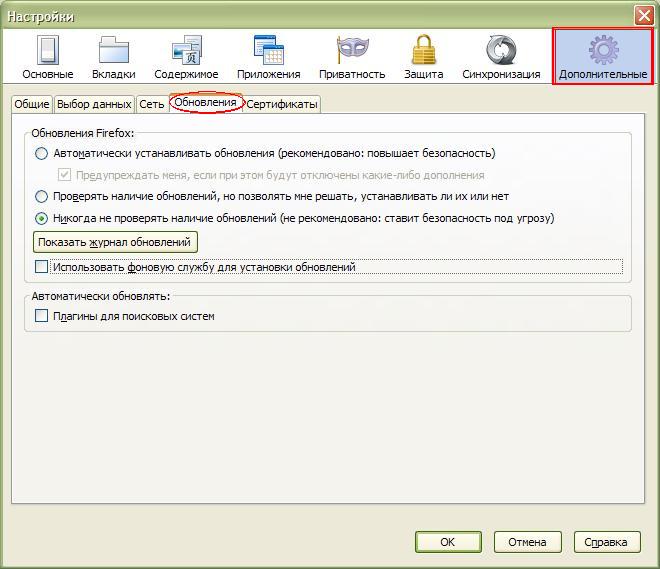Open help via Справка button
660x569 pixels.
(607, 542)
